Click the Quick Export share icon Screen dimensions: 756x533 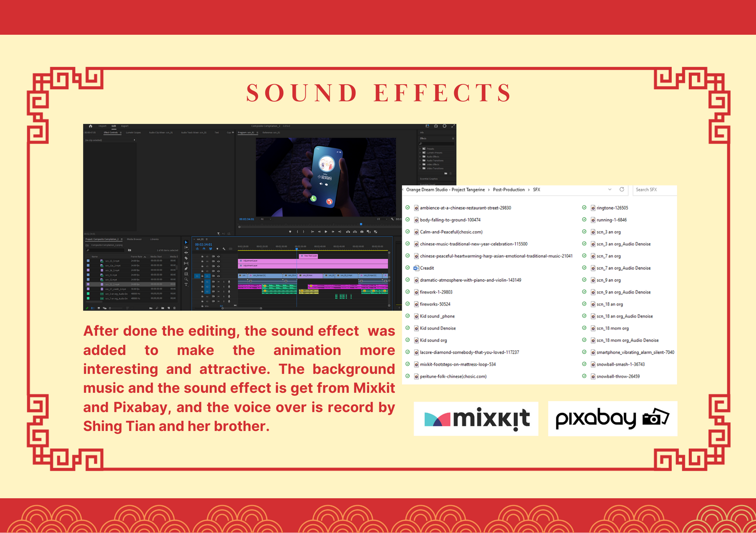point(436,126)
